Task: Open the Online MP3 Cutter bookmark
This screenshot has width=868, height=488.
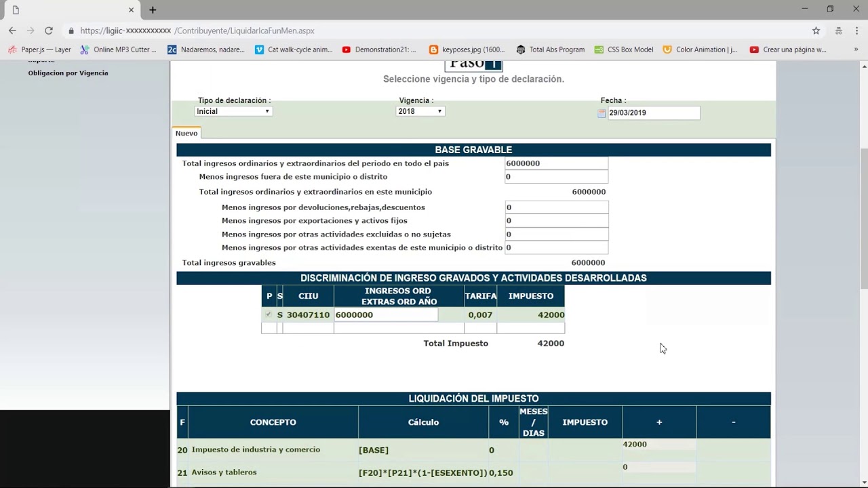Action: [x=118, y=49]
